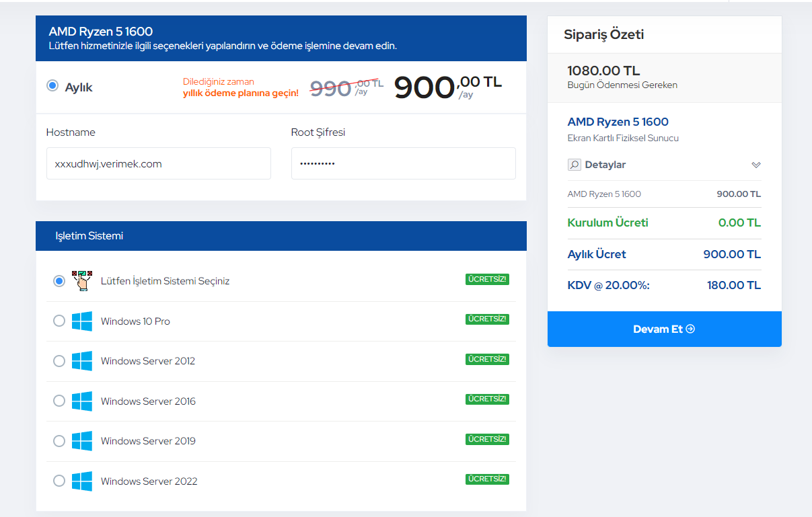
Task: Click the ÜCRETSİZ badge for Windows Server 2019
Action: 487,439
